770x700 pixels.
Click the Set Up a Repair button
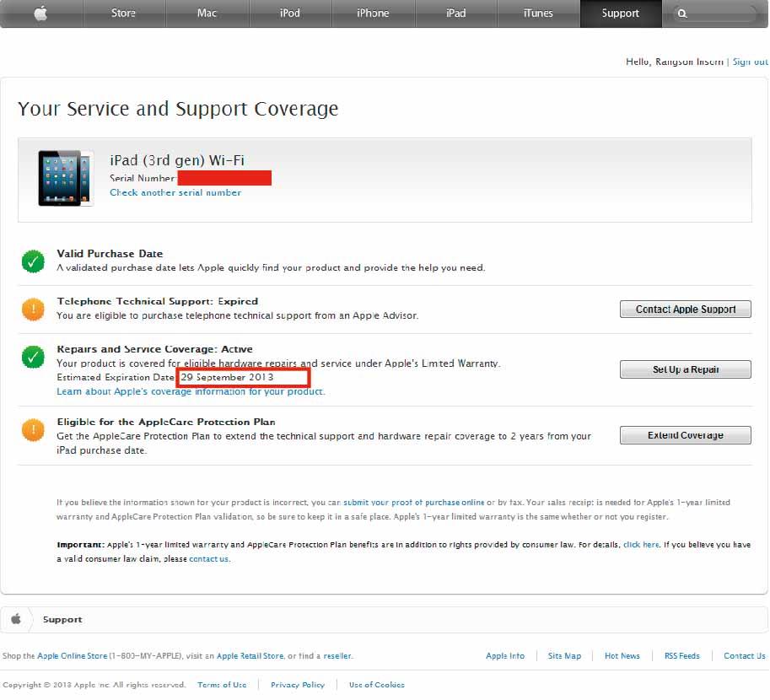686,369
